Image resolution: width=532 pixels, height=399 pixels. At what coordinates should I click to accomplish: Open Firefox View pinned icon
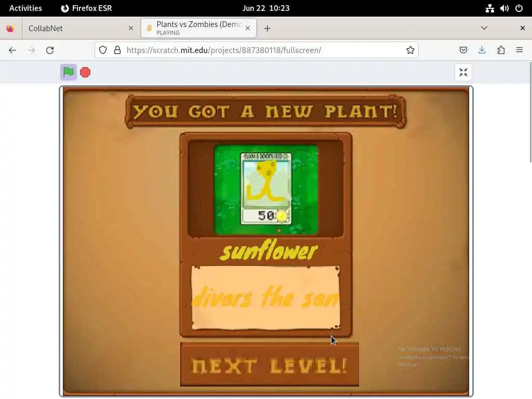coord(10,28)
